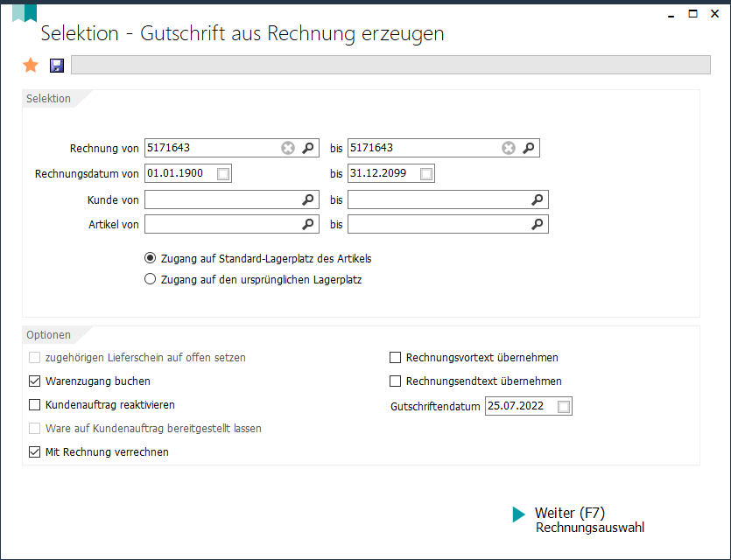This screenshot has width=731, height=560.
Task: Open article lookup for Artikel bis
Action: tap(538, 224)
